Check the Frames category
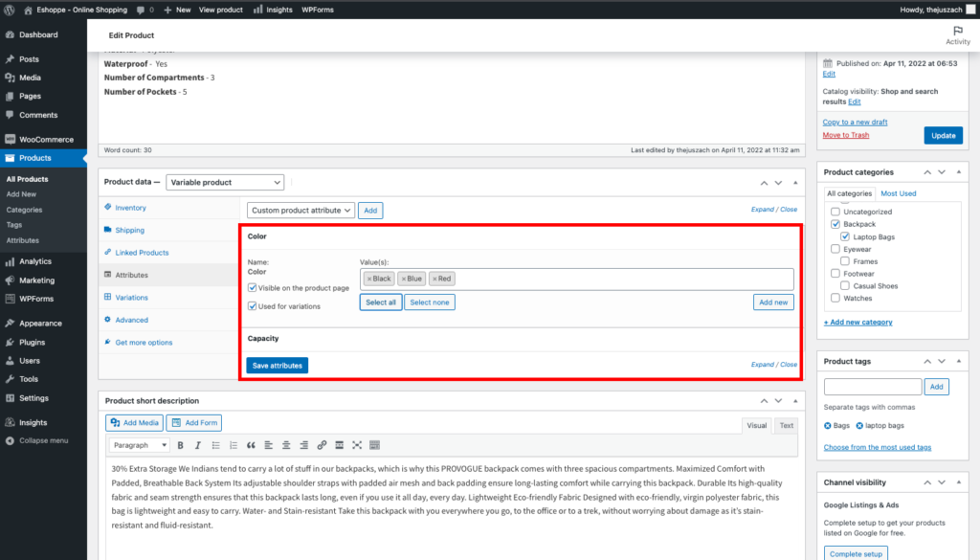Viewport: 980px width, 560px height. pyautogui.click(x=845, y=261)
